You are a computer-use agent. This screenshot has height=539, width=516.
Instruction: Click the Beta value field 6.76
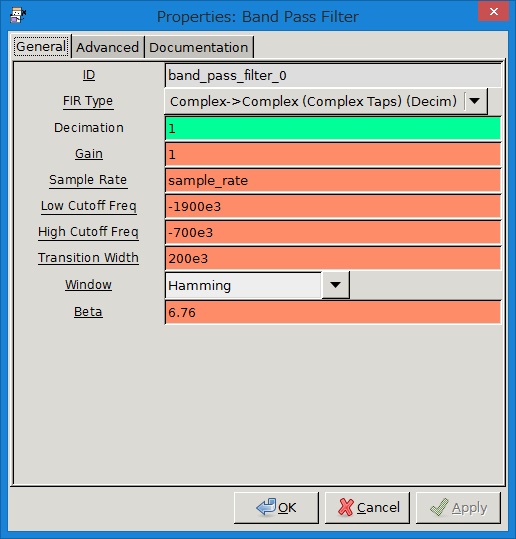[333, 312]
